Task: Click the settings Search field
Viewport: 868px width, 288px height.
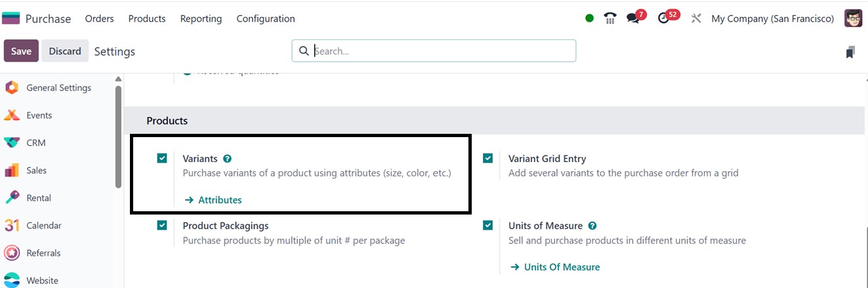Action: [440, 51]
